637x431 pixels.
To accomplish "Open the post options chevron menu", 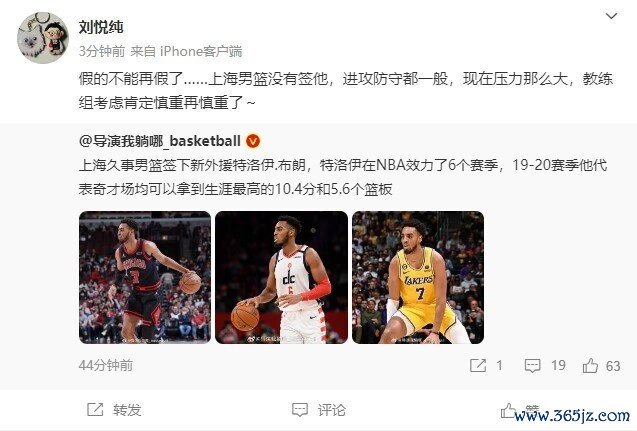I will [611, 16].
